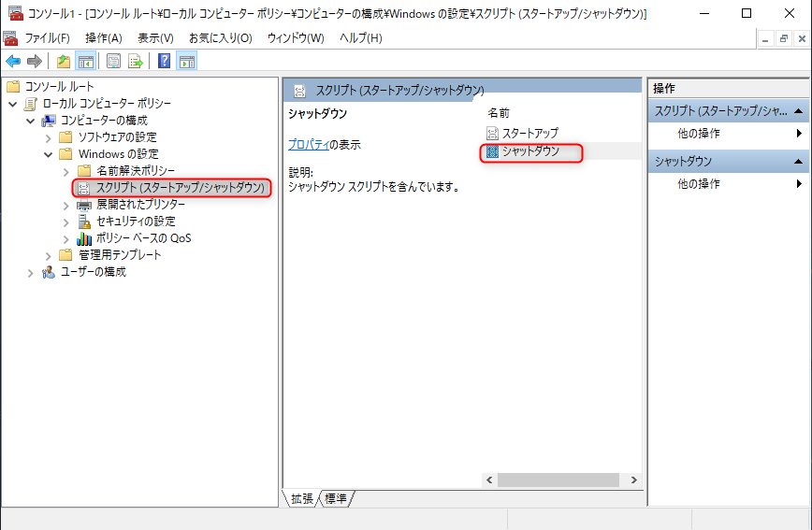This screenshot has width=812, height=530.
Task: Collapse コンピューターの構成 node
Action: point(31,122)
